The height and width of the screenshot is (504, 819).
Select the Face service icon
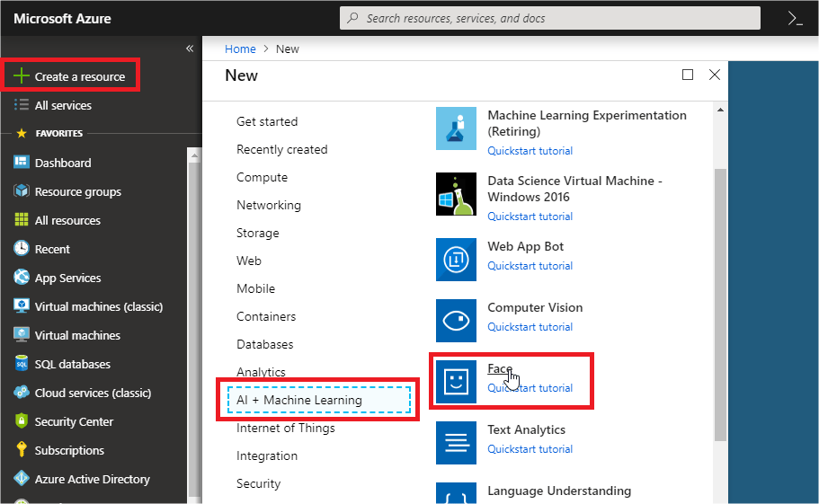click(x=457, y=382)
